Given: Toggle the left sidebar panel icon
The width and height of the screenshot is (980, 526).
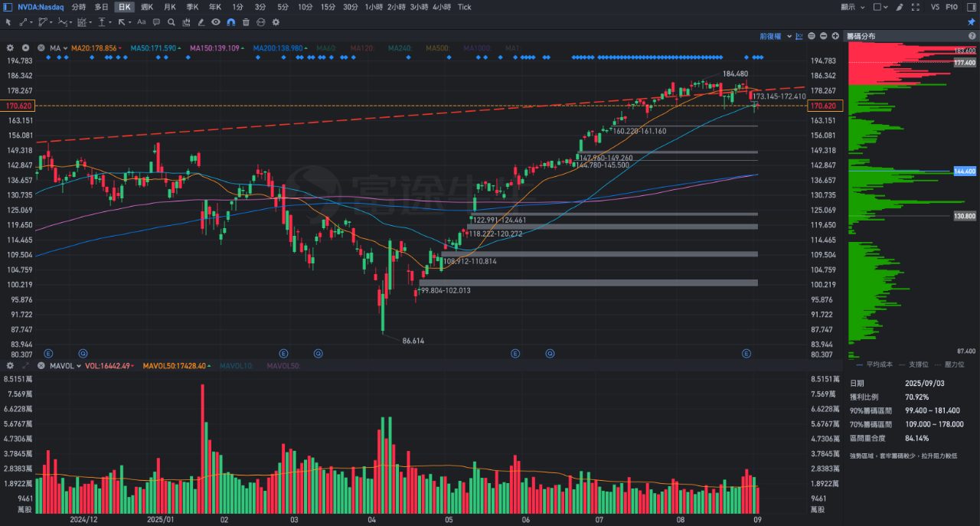Looking at the screenshot, I should click(x=8, y=7).
